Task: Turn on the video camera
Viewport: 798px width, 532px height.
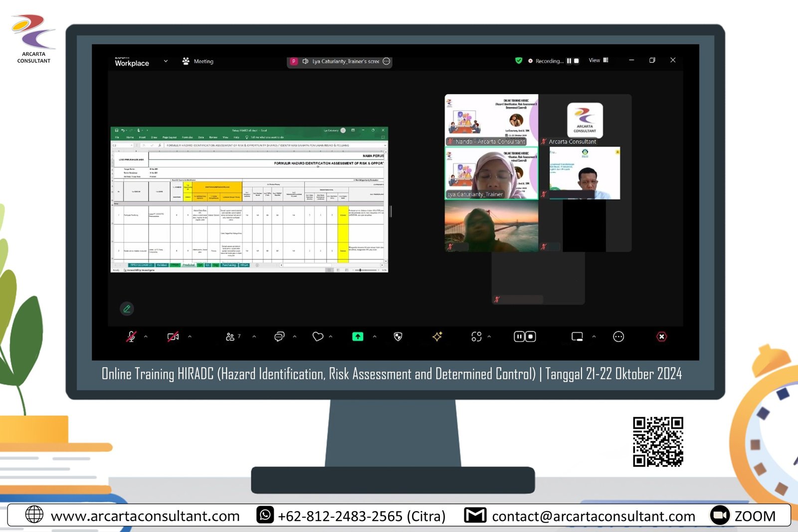Action: pos(173,337)
